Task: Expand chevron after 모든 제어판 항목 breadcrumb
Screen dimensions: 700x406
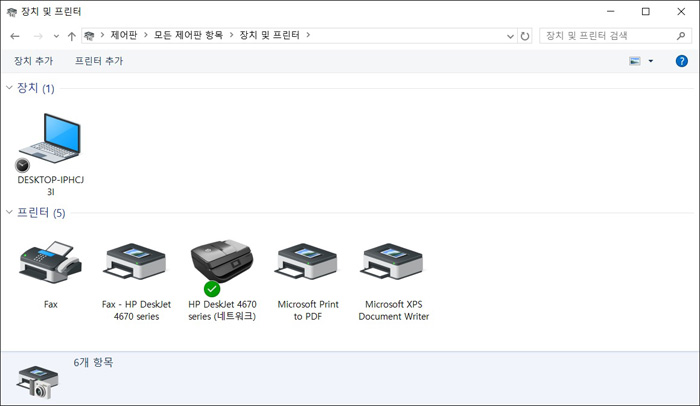Action: point(231,35)
